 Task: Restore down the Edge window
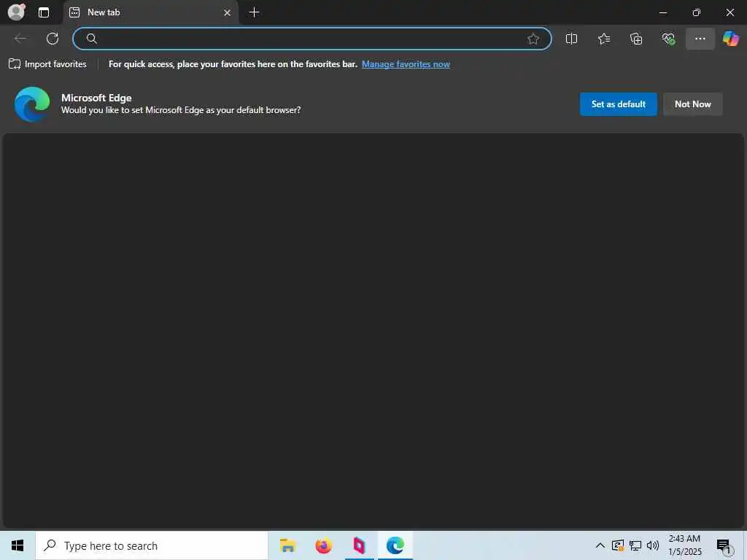pos(696,12)
